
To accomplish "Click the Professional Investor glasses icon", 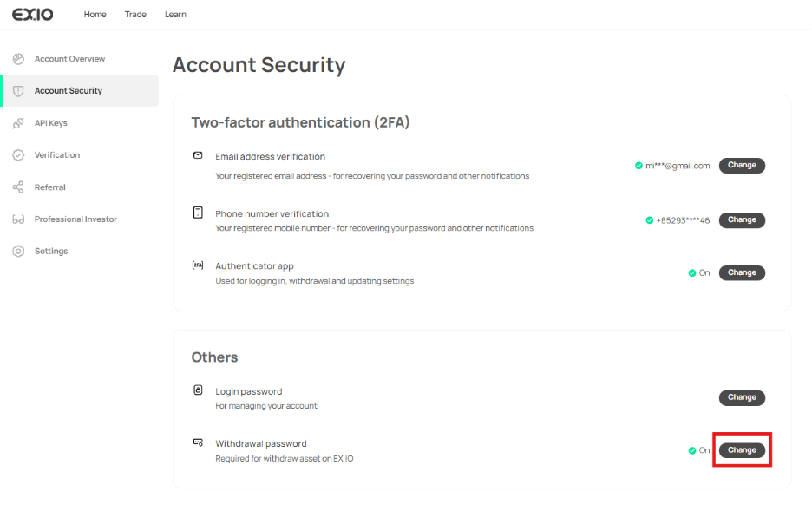I will [18, 219].
